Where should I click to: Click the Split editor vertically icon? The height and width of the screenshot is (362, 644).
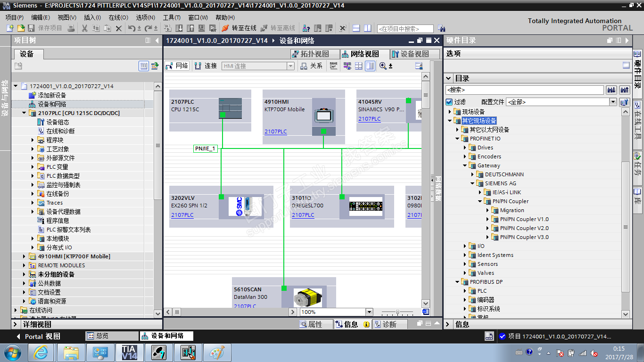pos(367,28)
